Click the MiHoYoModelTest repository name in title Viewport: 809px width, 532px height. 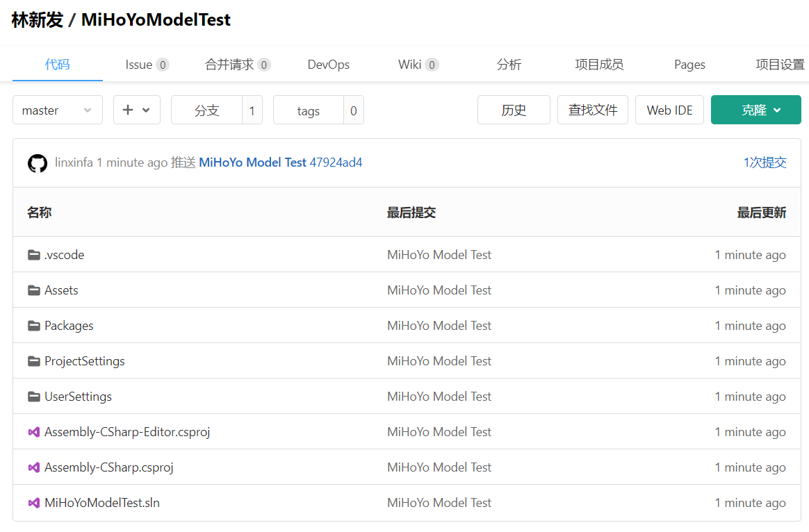156,19
